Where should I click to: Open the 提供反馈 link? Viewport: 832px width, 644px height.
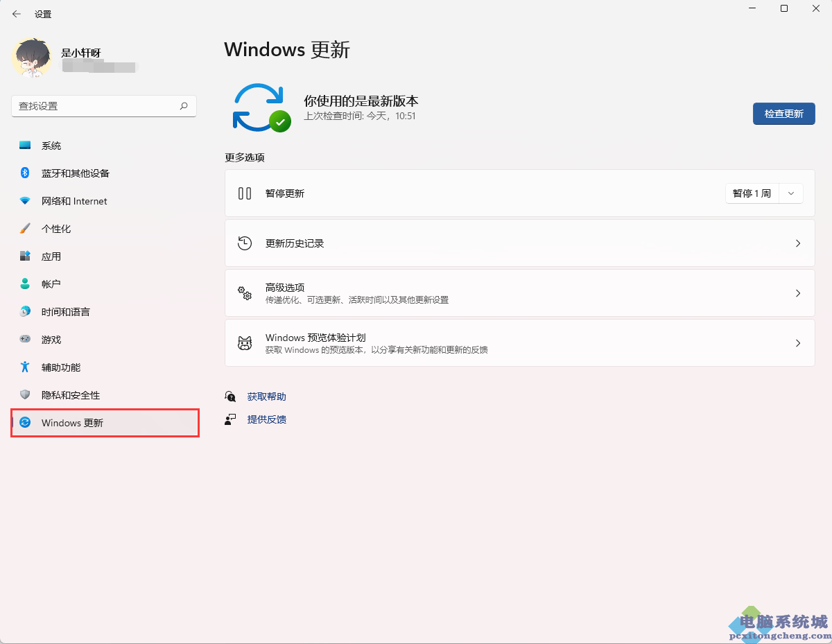[267, 419]
